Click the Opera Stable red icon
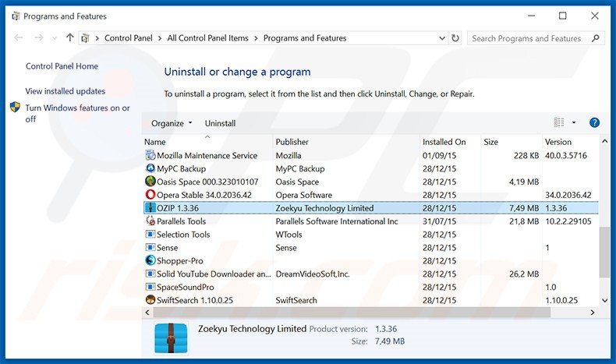This screenshot has width=616, height=364. [150, 195]
